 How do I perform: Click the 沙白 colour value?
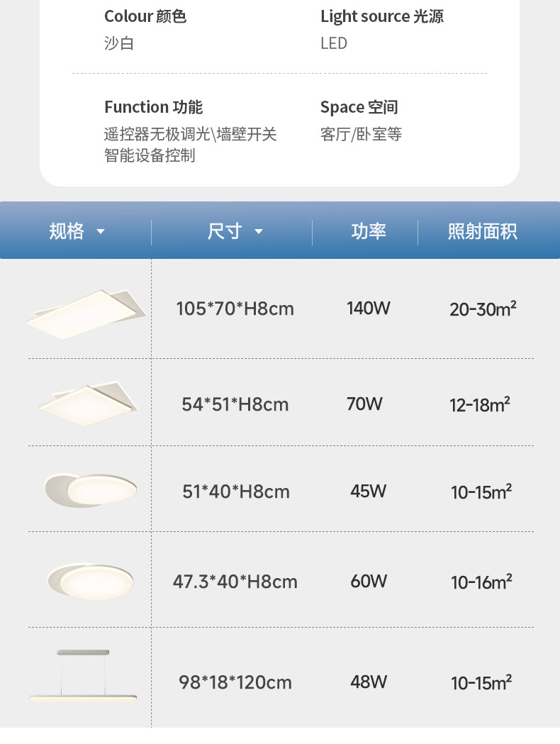[119, 43]
